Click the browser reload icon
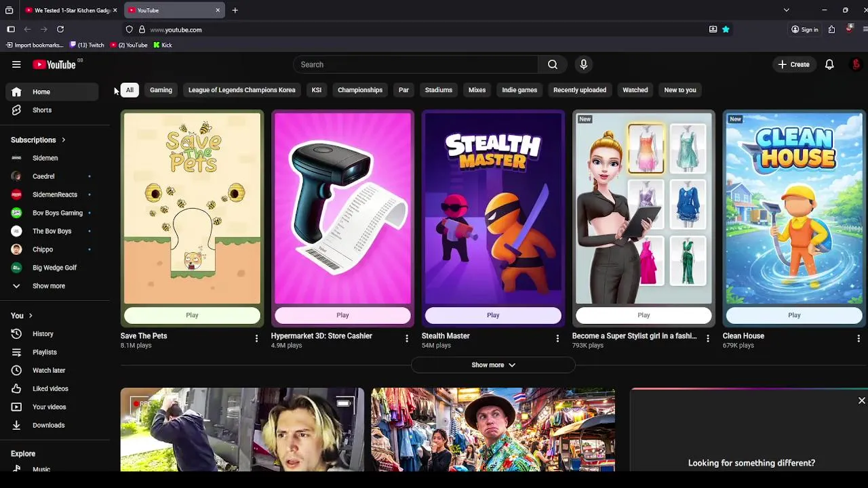 pos(60,29)
